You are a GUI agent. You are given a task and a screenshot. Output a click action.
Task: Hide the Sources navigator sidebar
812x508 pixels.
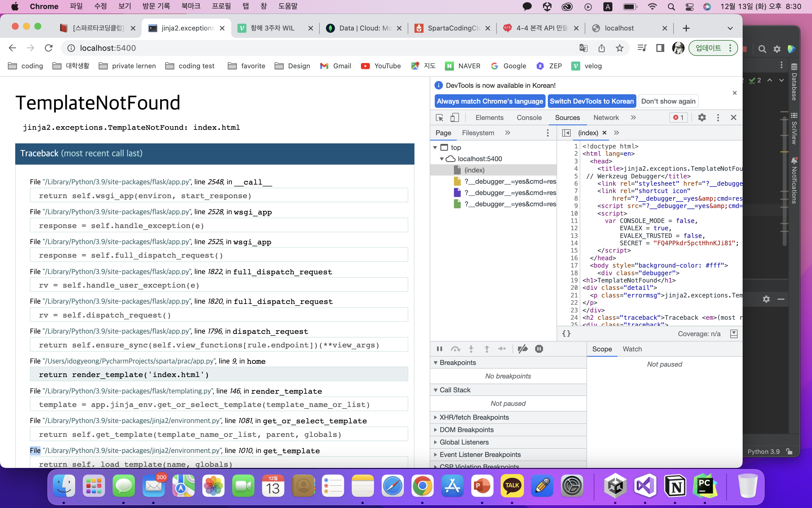(566, 133)
